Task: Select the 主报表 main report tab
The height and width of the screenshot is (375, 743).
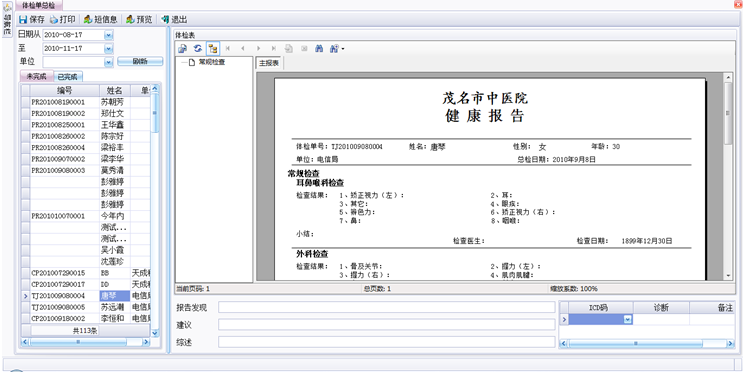Action: pos(269,63)
